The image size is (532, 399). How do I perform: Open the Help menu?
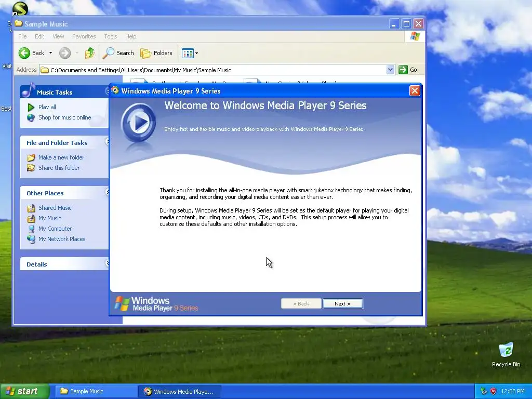pyautogui.click(x=130, y=36)
